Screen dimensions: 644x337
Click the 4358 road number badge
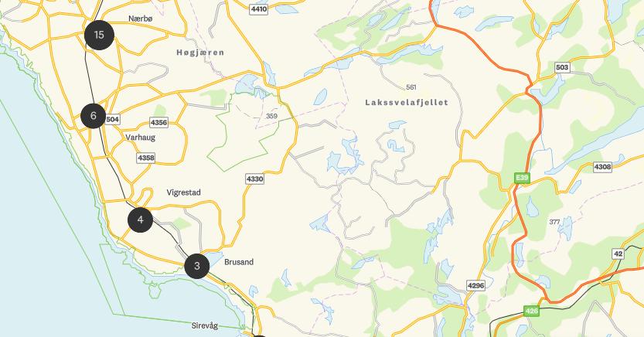coord(146,158)
